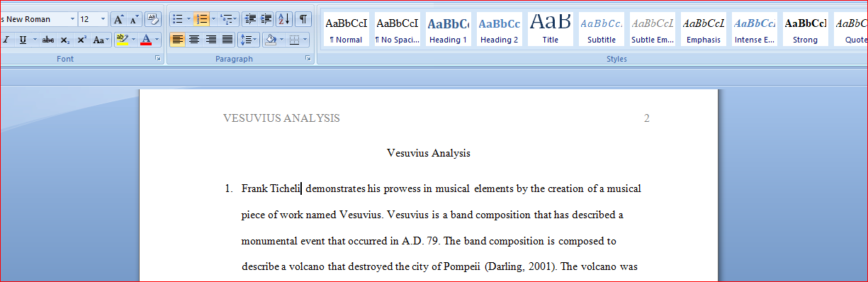Apply the Emphasis style
The width and height of the screenshot is (868, 282).
(703, 29)
